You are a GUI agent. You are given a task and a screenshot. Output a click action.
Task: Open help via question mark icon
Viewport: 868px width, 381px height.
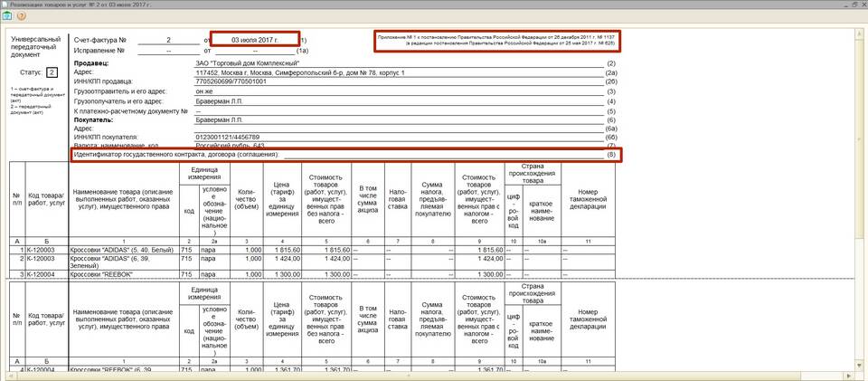click(x=22, y=15)
